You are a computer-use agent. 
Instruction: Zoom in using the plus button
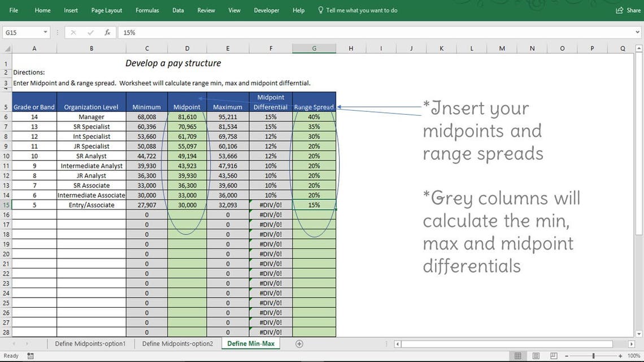coord(620,356)
